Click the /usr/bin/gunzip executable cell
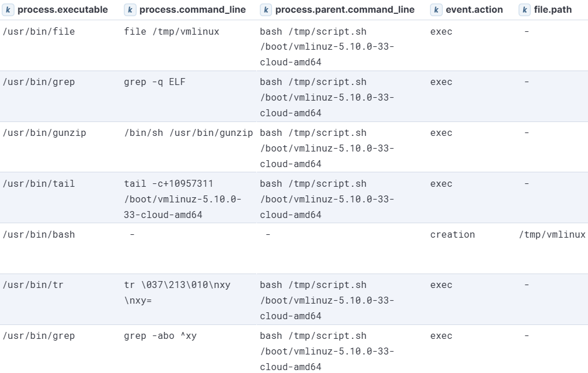The width and height of the screenshot is (588, 373). click(45, 133)
